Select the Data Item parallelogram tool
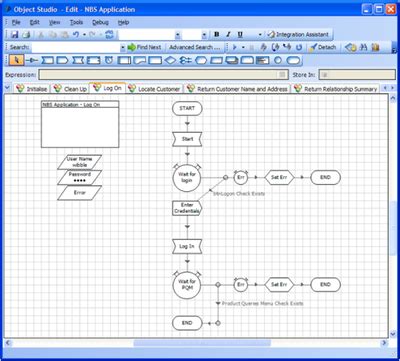Viewport: 400px width, 361px height. (217, 60)
